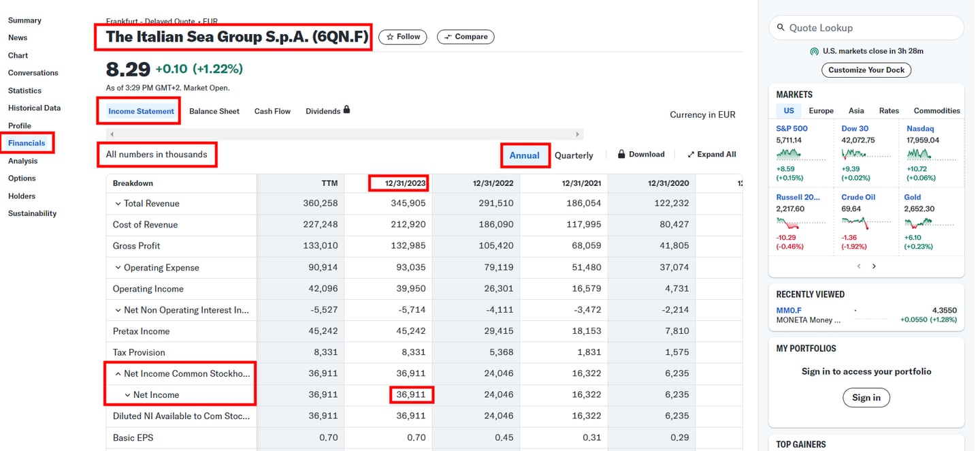The height and width of the screenshot is (451, 980).
Task: Click left arrow on horizontal table scrollbar
Action: tap(112, 134)
